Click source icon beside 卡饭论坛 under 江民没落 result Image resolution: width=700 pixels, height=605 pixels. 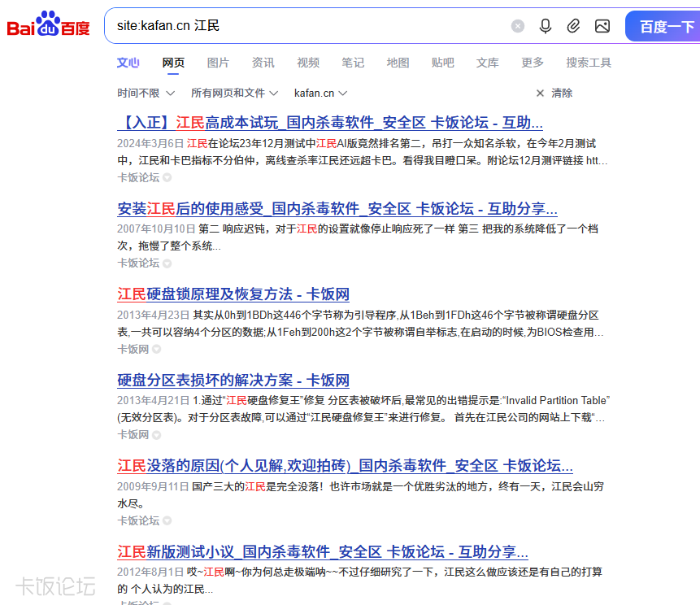click(167, 520)
